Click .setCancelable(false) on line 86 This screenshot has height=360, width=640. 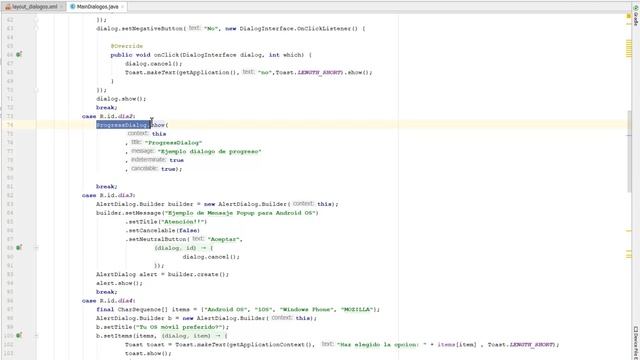(162, 230)
